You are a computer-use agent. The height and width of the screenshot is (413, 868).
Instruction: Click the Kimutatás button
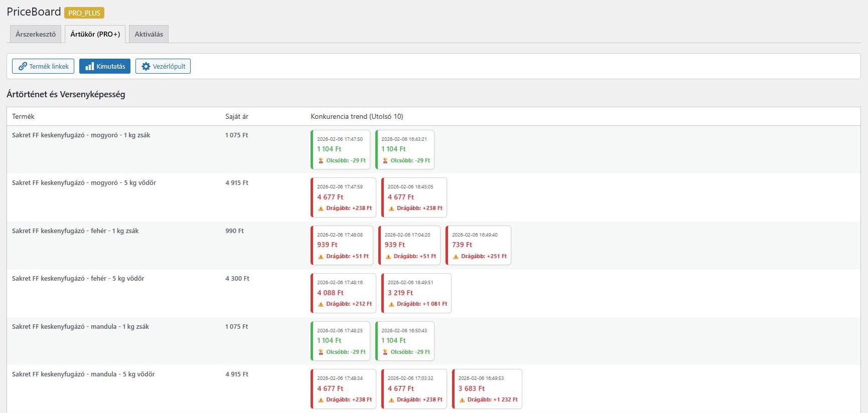[105, 66]
